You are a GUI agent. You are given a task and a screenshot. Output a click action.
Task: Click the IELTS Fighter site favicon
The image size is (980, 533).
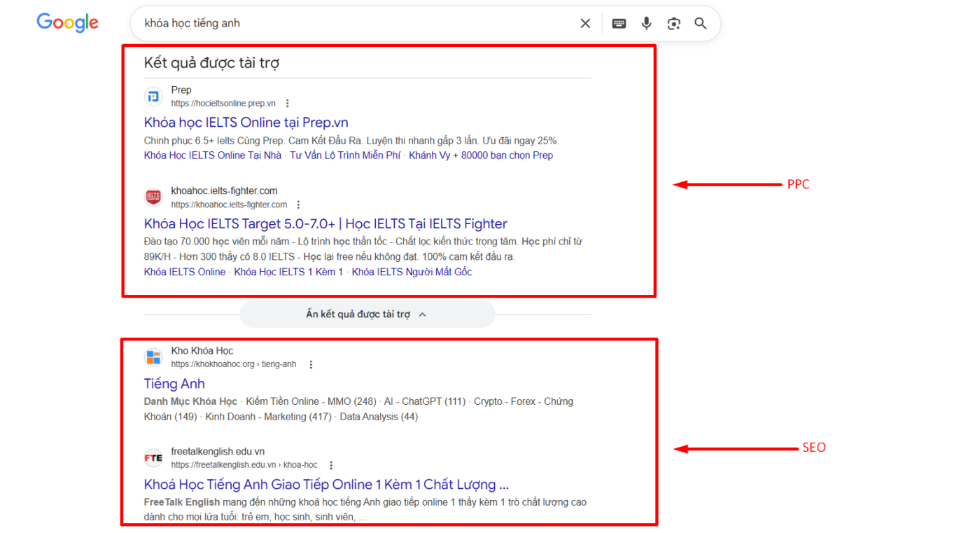point(153,198)
